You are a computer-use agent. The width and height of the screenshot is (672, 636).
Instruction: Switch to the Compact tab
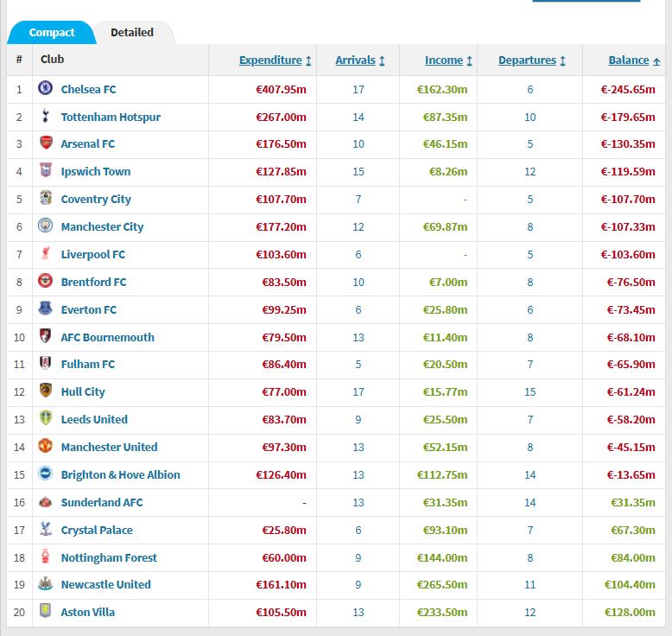point(52,33)
